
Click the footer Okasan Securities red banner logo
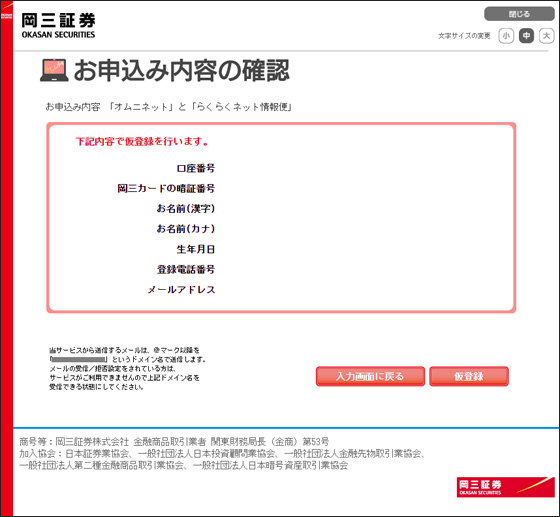[x=505, y=487]
